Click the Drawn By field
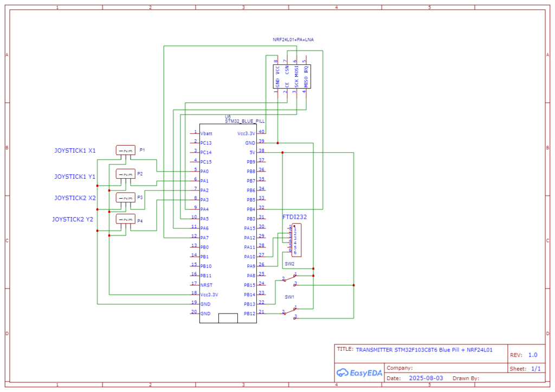The height and width of the screenshot is (392, 555). 466,378
